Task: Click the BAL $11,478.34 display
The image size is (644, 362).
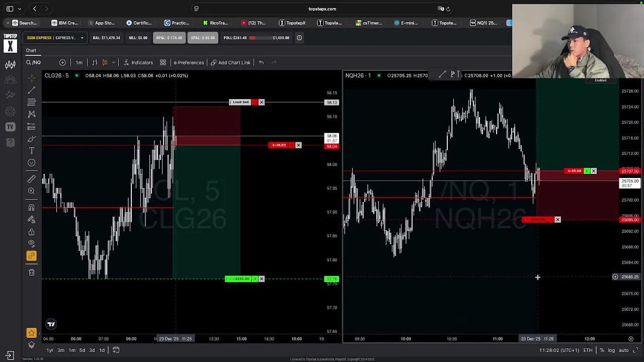Action: click(x=106, y=38)
